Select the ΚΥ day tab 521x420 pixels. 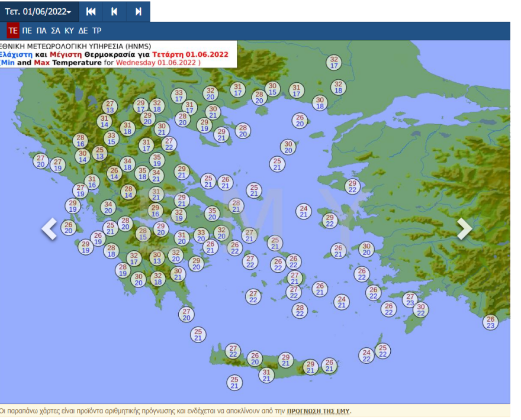[x=69, y=31]
